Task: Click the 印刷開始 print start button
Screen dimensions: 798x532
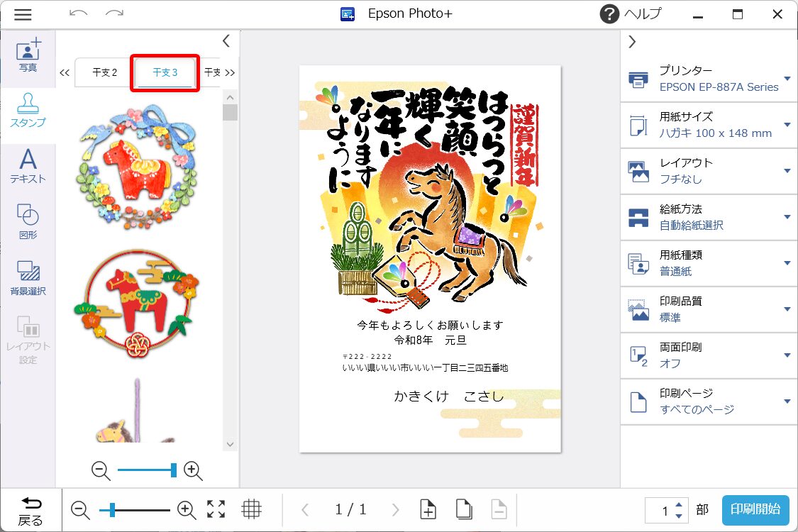Action: [x=755, y=509]
